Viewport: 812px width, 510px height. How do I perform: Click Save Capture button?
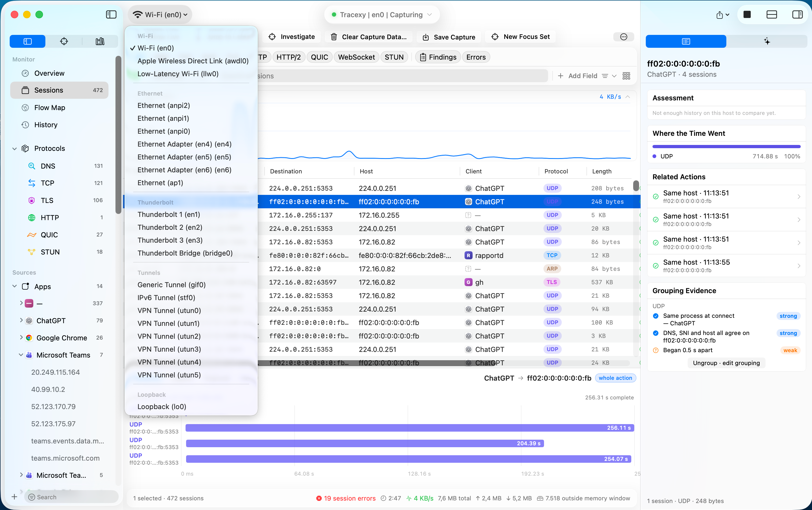[x=449, y=37]
